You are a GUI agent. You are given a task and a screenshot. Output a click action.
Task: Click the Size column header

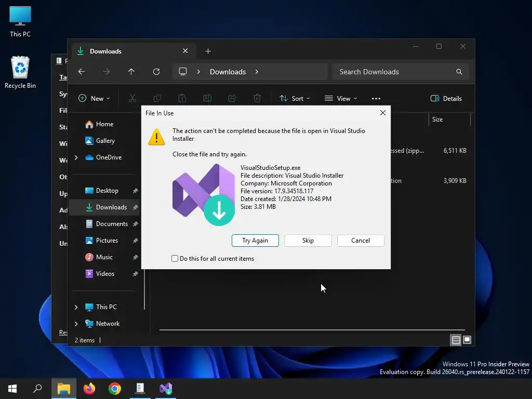[449, 119]
